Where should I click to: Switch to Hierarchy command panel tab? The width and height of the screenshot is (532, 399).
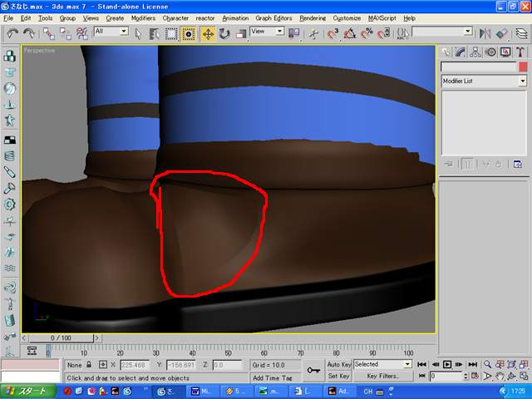(x=475, y=52)
